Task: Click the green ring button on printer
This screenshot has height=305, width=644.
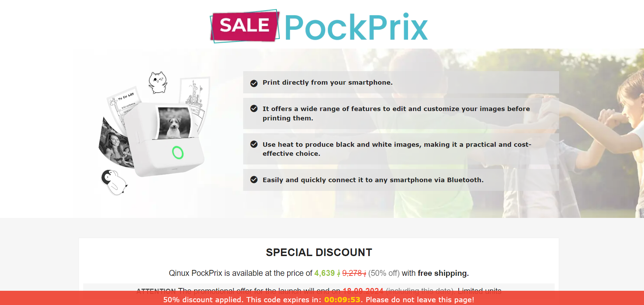Action: [178, 152]
